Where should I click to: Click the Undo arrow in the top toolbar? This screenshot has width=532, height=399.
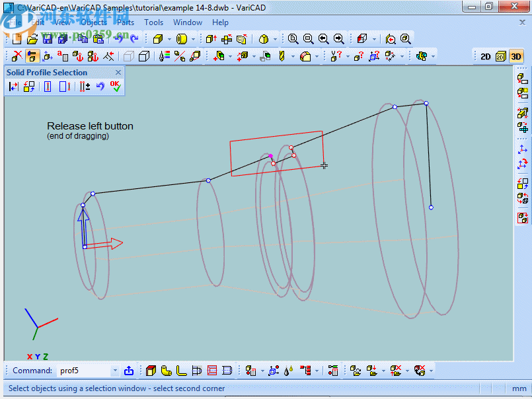tap(118, 39)
